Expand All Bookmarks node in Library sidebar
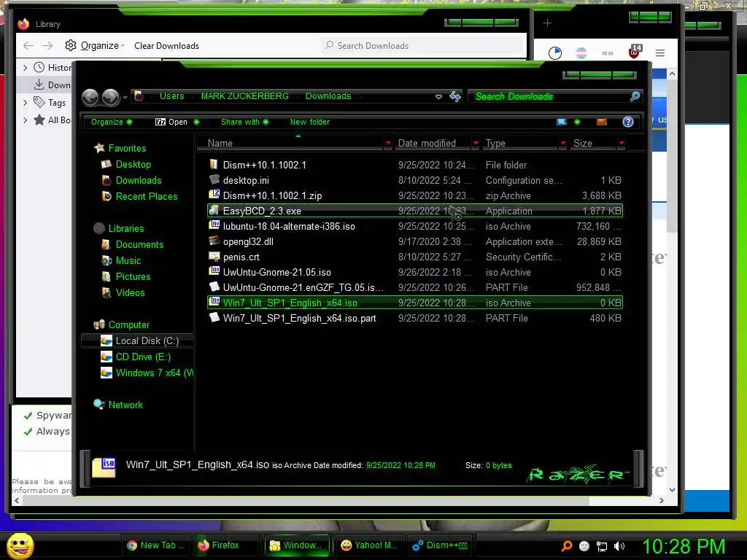Screen dimensions: 747x560 pyautogui.click(x=26, y=120)
